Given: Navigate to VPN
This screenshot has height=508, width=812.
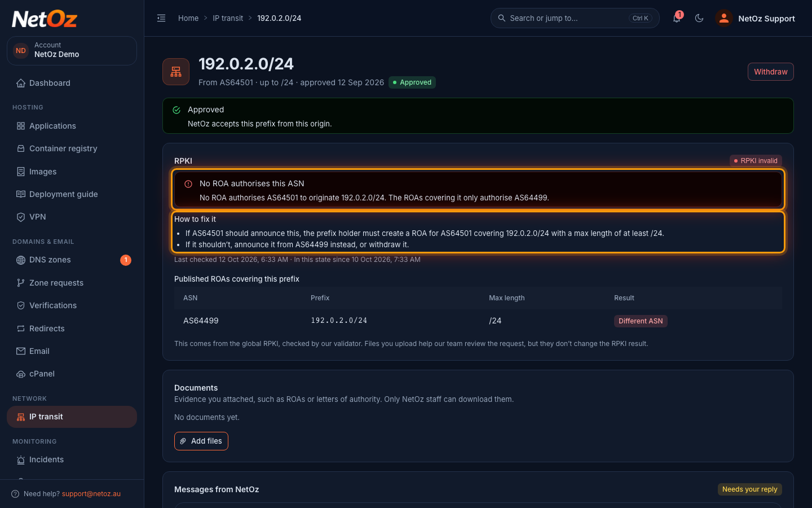Looking at the screenshot, I should pos(72,217).
